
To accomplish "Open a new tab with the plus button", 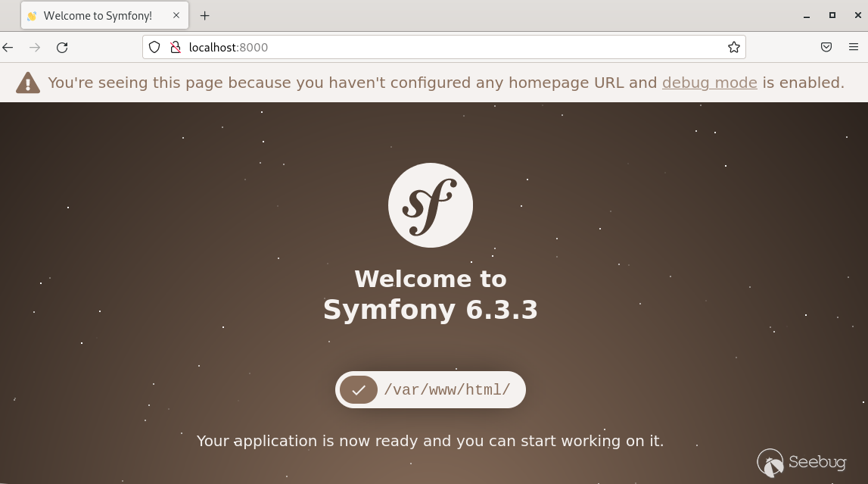I will 205,15.
